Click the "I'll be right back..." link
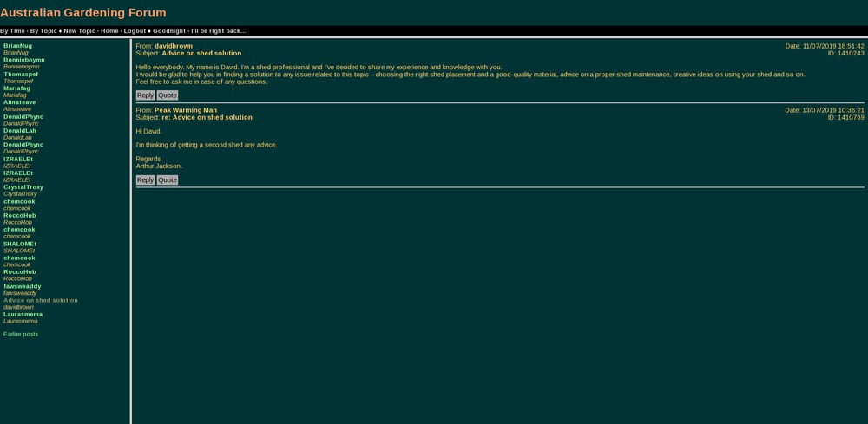 pyautogui.click(x=218, y=31)
